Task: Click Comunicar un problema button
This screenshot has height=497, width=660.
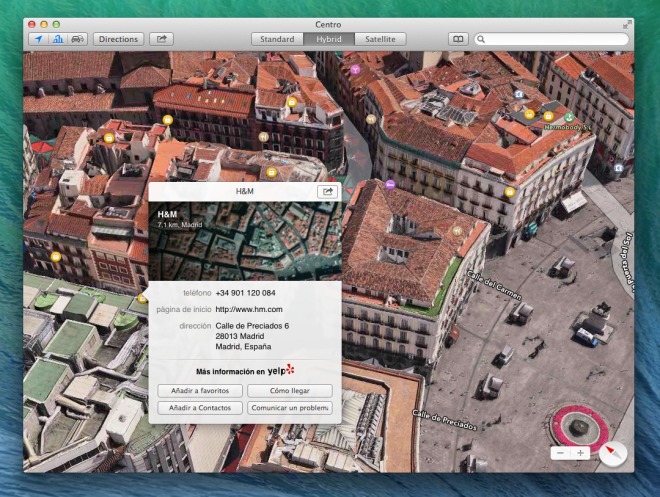Action: (x=290, y=408)
